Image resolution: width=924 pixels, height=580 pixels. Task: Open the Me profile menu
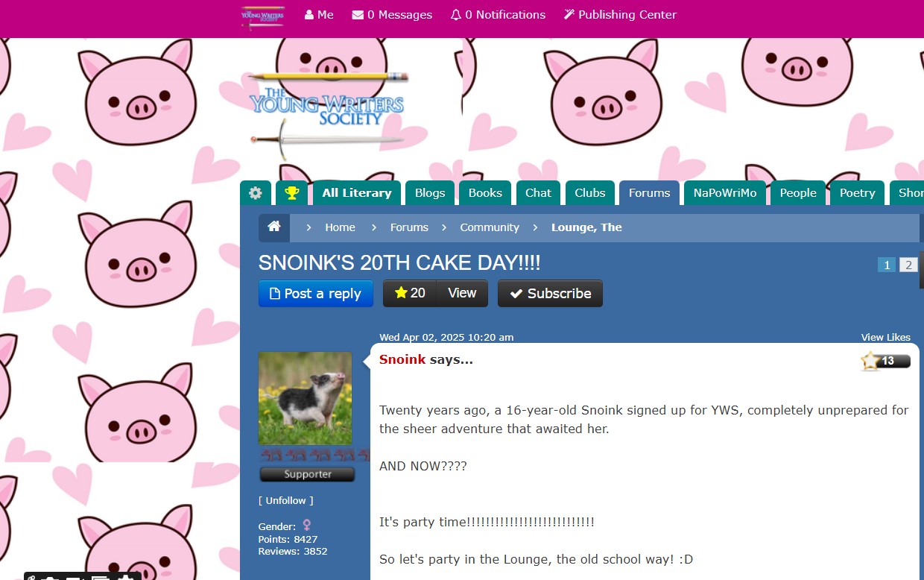click(319, 15)
